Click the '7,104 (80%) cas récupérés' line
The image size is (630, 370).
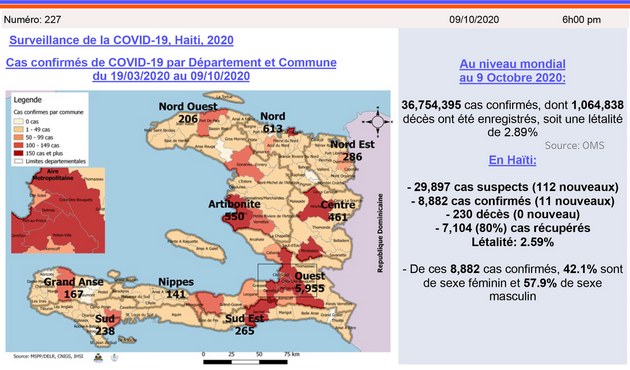point(513,228)
